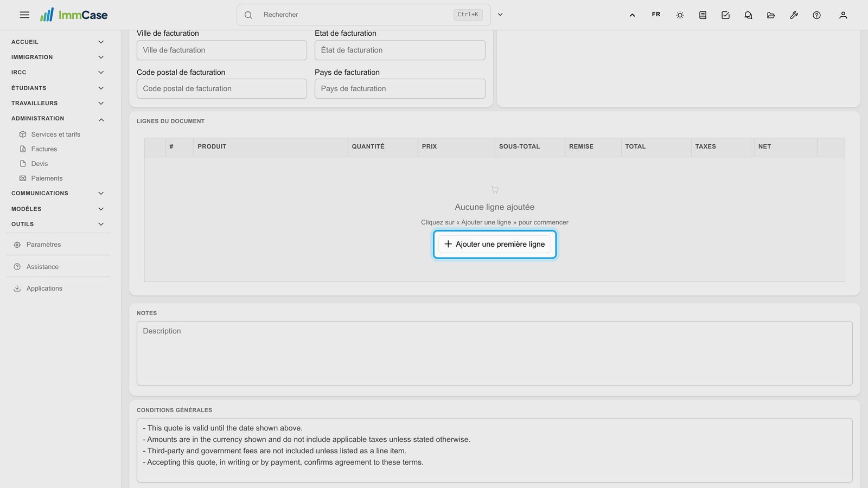
Task: Expand the ÉTUDIANTS sidebar section
Action: tap(58, 88)
